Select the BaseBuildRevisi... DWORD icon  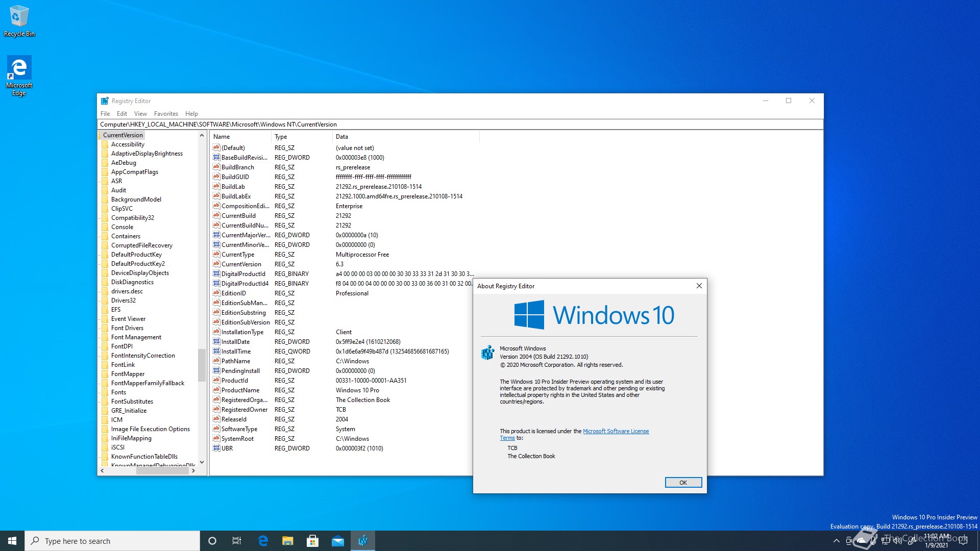coord(216,158)
